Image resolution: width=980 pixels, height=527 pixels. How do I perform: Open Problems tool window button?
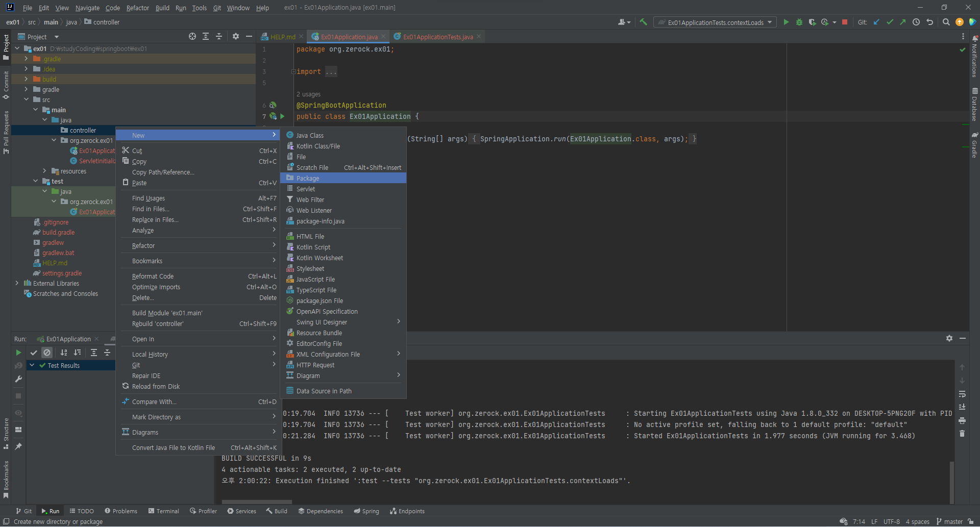pyautogui.click(x=121, y=511)
